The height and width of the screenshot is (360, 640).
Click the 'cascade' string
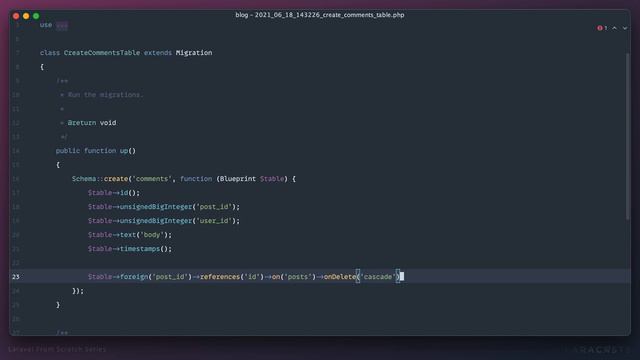(x=378, y=277)
